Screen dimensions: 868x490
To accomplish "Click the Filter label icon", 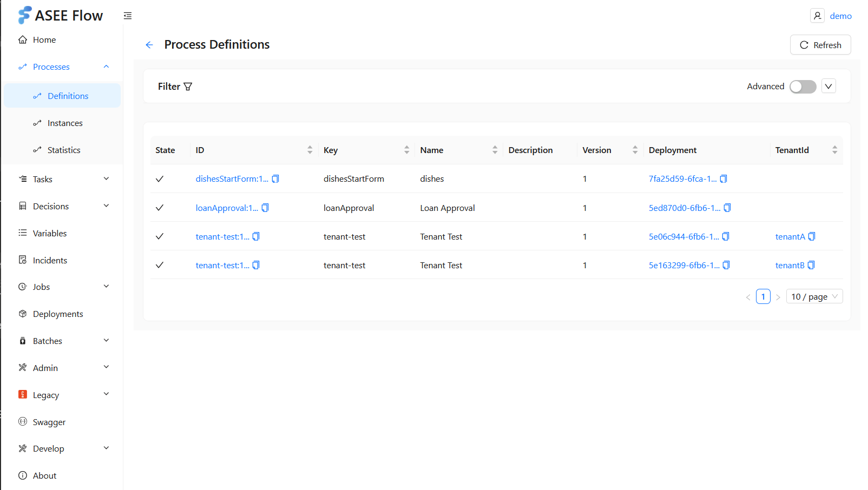I will click(188, 87).
